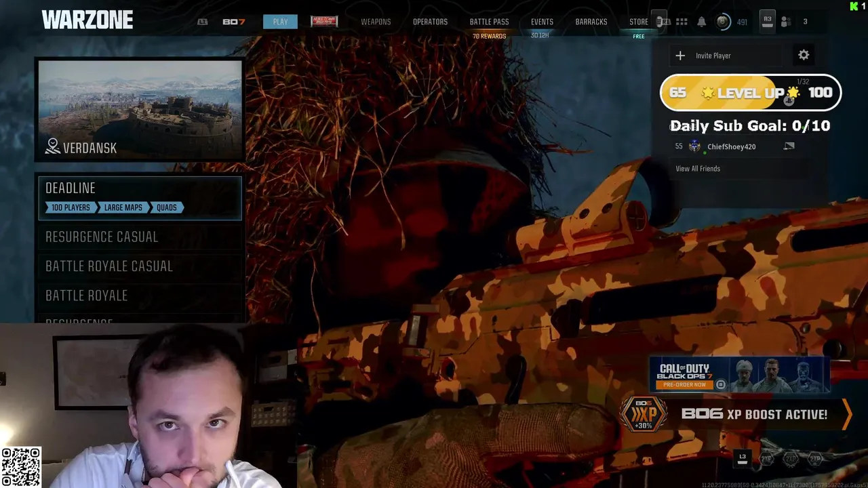
Task: Click the BO6 XP +30% boost badge
Action: 644,413
